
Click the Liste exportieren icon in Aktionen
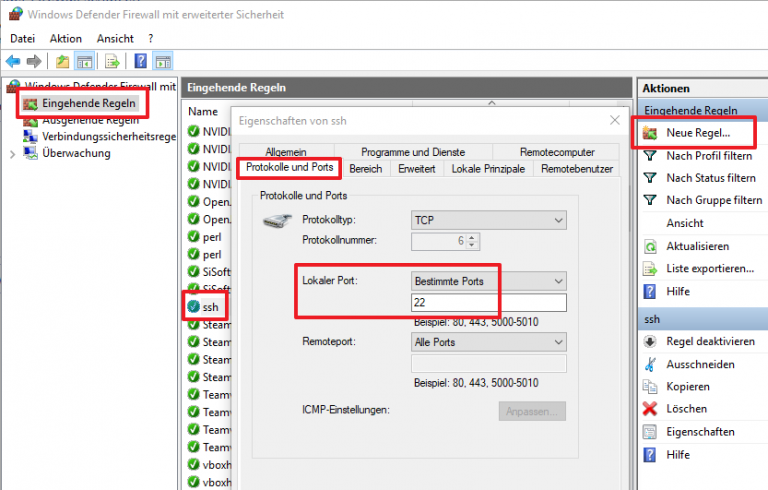tap(650, 269)
